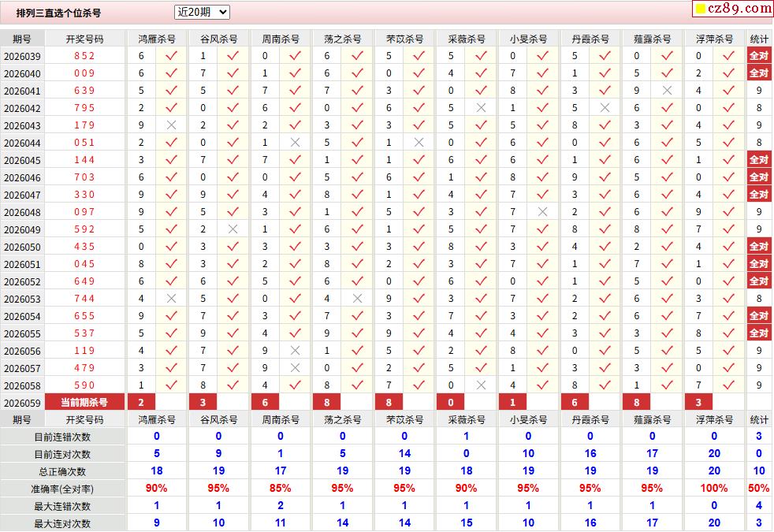
Task: Click current kill number 2 under 鸿雁杀号
Action: [x=141, y=402]
